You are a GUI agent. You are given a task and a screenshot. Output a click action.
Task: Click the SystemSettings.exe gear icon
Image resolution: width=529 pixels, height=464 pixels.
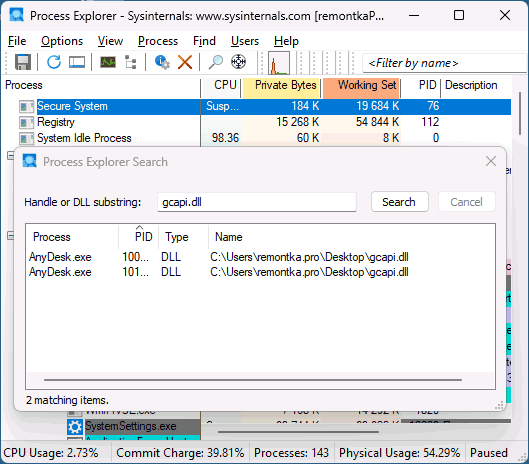pyautogui.click(x=75, y=427)
